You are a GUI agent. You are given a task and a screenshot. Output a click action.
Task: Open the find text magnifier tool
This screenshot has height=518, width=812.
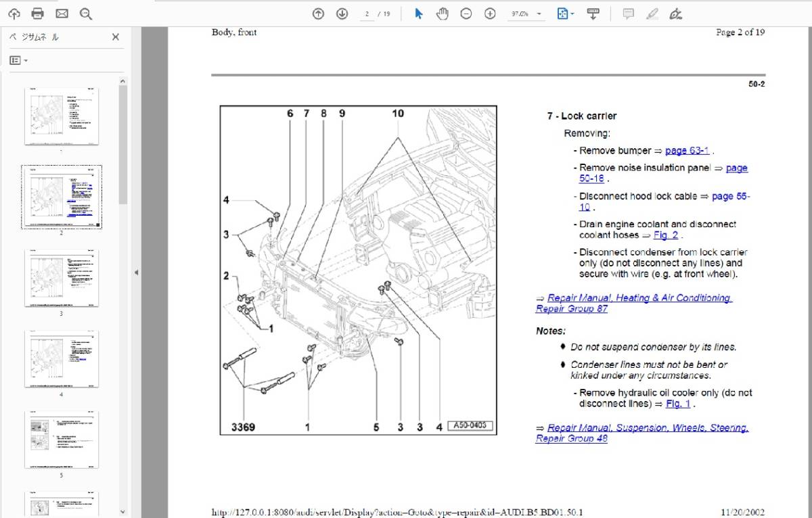click(x=85, y=14)
